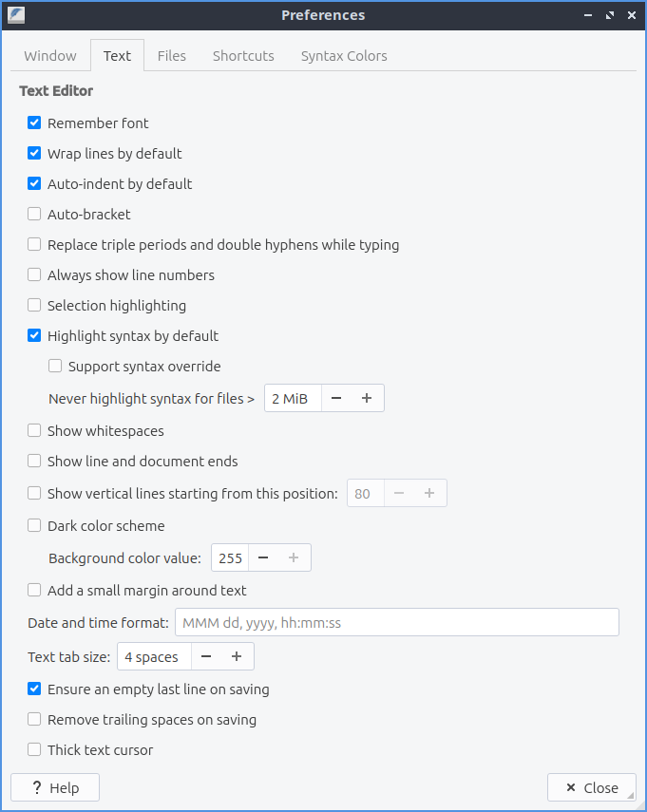Screen dimensions: 647x812
Task: Disable Remember font option
Action: tap(35, 123)
